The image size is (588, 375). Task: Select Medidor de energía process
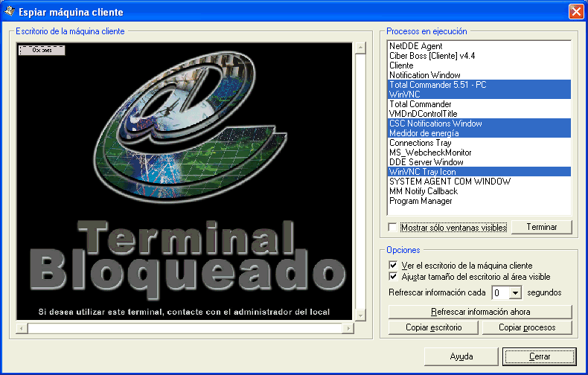(x=479, y=133)
